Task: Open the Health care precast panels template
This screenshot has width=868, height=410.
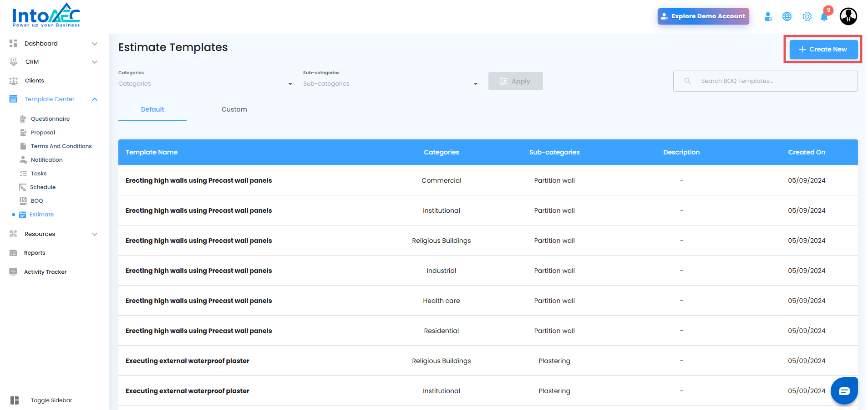Action: [x=198, y=301]
